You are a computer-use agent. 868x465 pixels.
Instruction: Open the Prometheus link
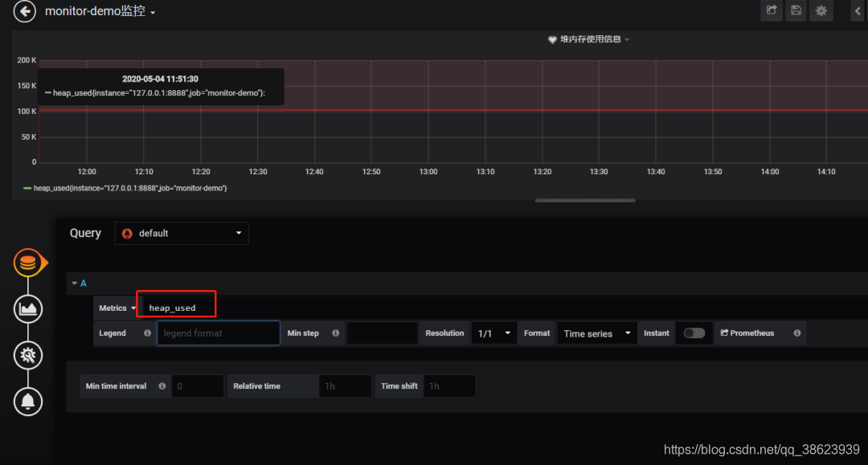point(747,332)
